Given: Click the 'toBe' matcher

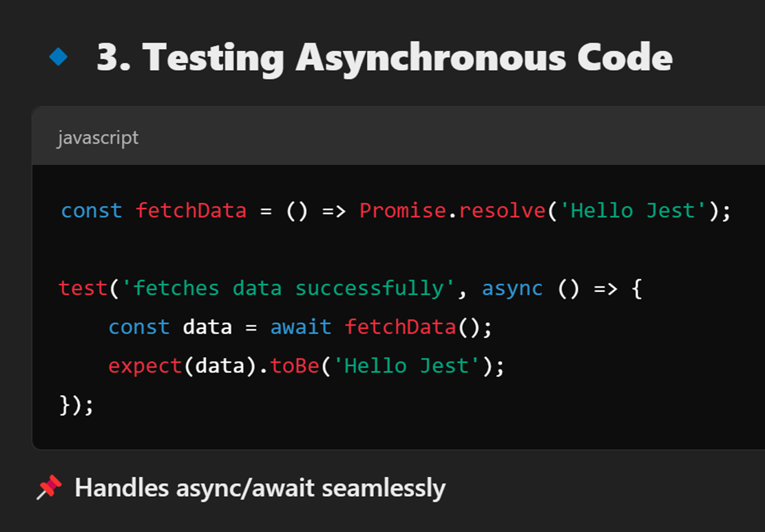Looking at the screenshot, I should click(x=295, y=365).
